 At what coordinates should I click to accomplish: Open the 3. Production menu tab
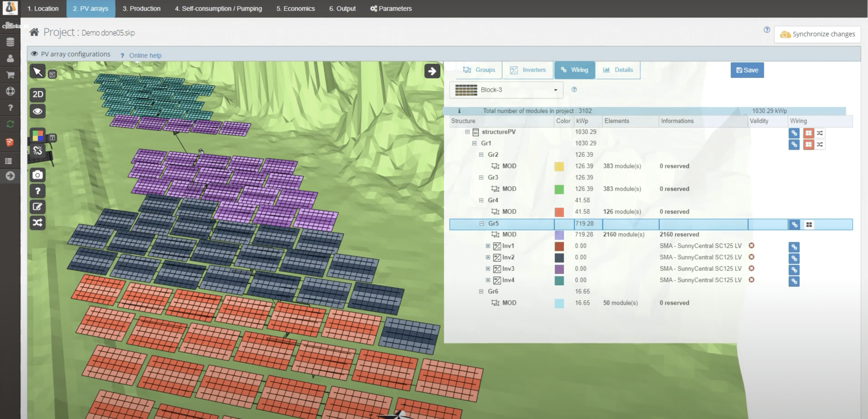[x=141, y=8]
